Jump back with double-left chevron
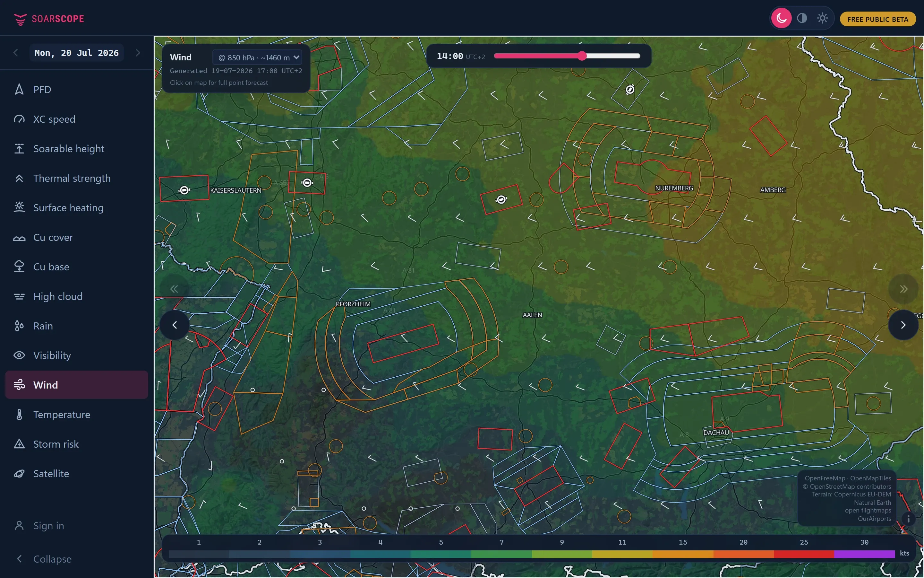 coord(174,289)
